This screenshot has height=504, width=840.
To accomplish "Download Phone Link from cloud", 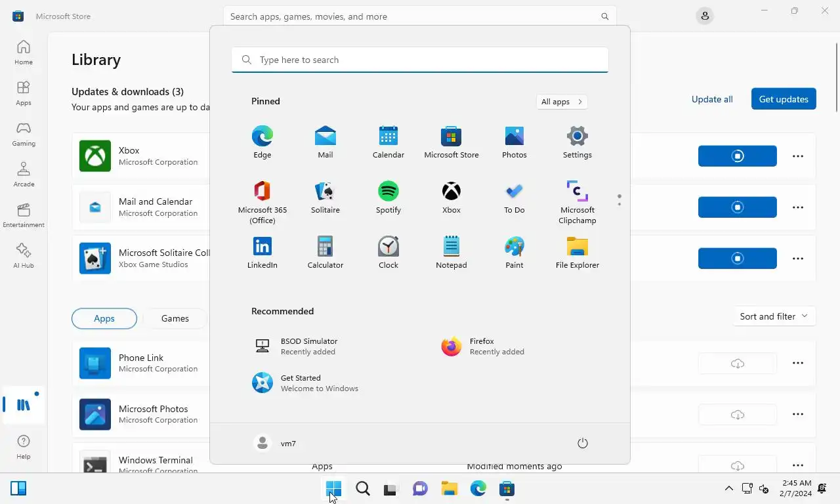I will [x=738, y=363].
